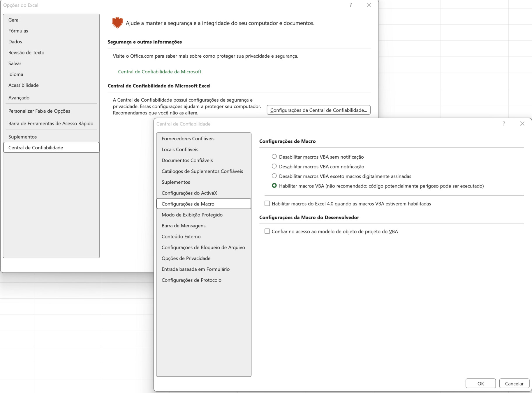
Task: Open Central de Confiabilidade da Microsoft link
Action: click(160, 72)
